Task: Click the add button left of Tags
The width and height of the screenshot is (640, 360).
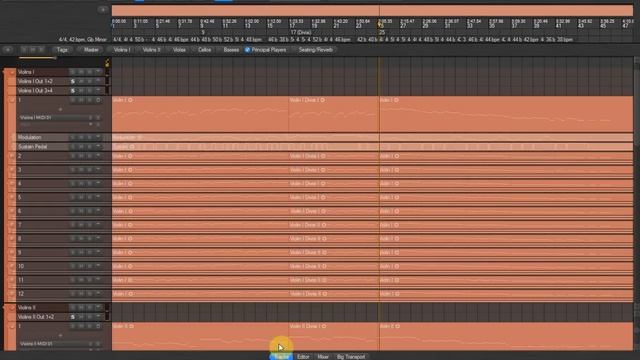Action: coord(8,50)
